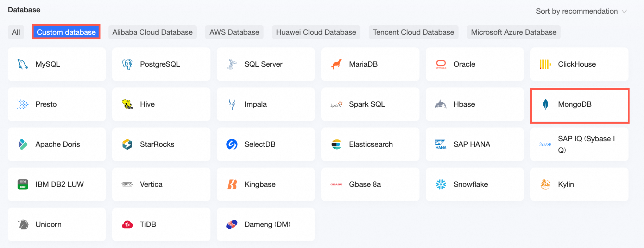Click the SelectDB blue circle icon

pyautogui.click(x=232, y=144)
